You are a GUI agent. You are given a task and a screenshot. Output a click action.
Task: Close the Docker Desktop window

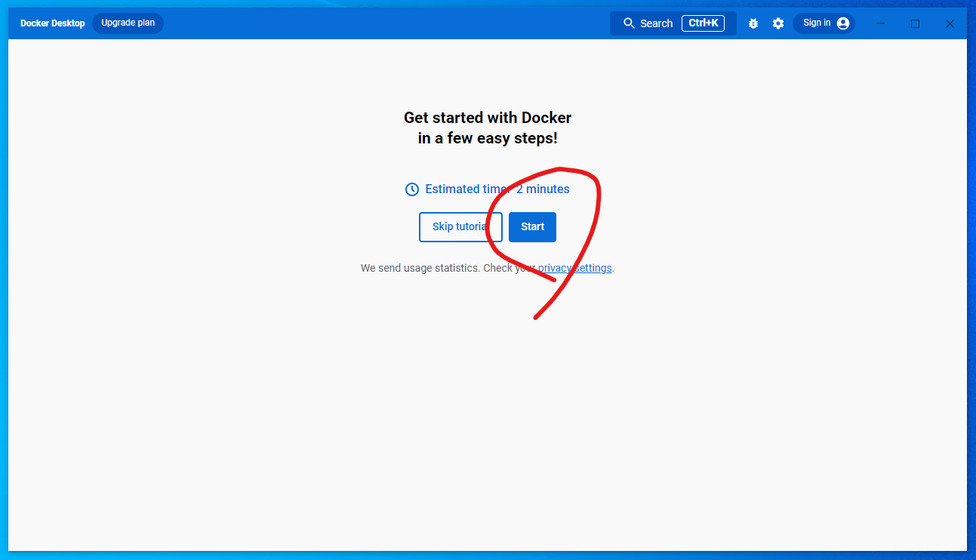click(950, 23)
